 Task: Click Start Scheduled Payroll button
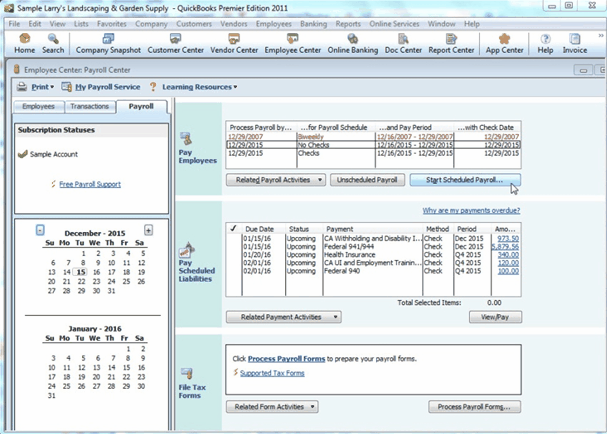click(465, 180)
